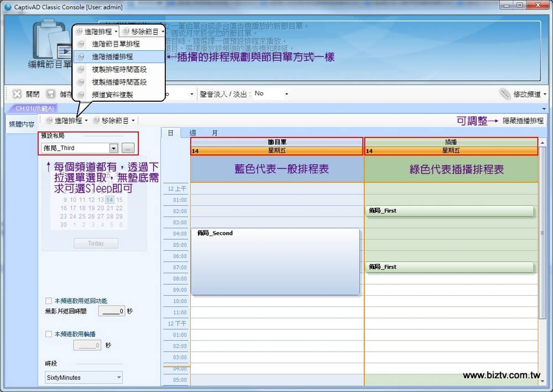Switch to the 週 week view tab
Viewport: 553px width, 392px height.
192,133
